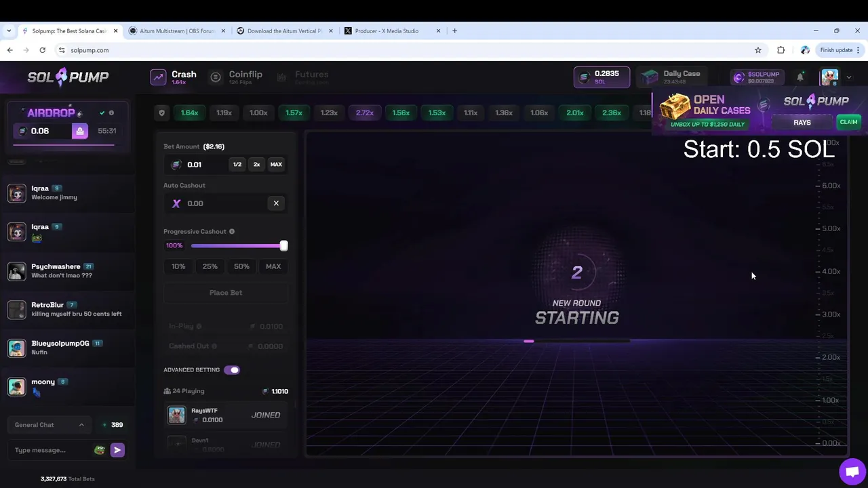
Task: Click the user profile avatar
Action: coord(829,77)
